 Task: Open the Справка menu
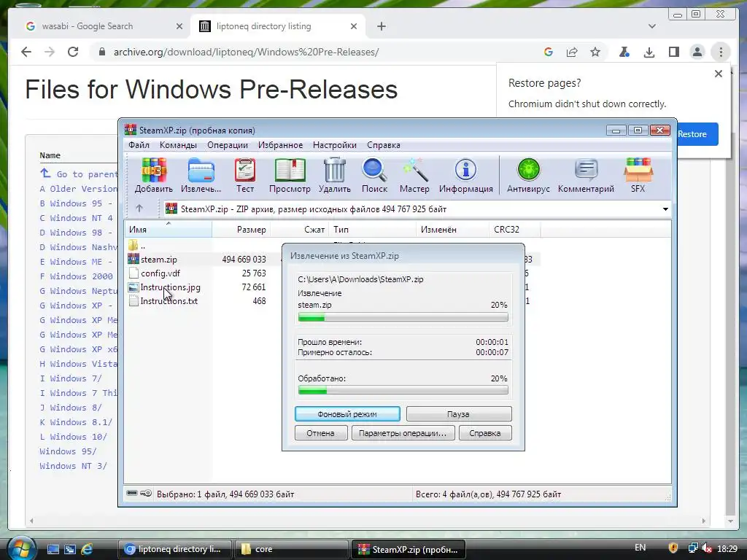point(384,145)
